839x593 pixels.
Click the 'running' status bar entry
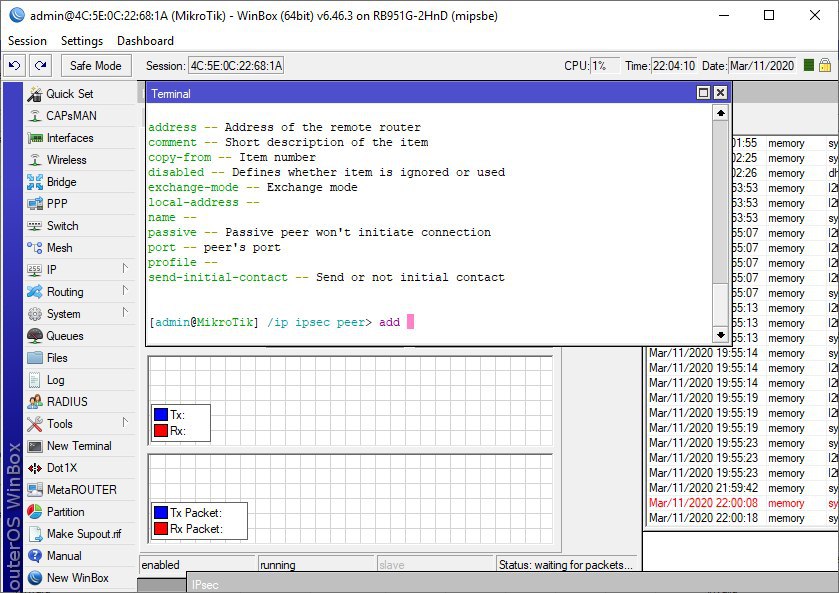click(316, 565)
